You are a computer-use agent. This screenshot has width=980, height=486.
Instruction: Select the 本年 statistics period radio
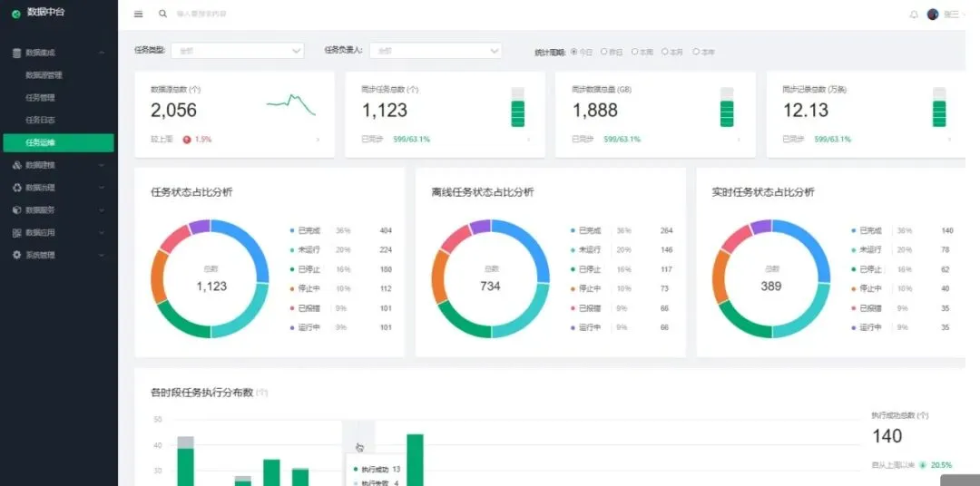click(x=696, y=52)
